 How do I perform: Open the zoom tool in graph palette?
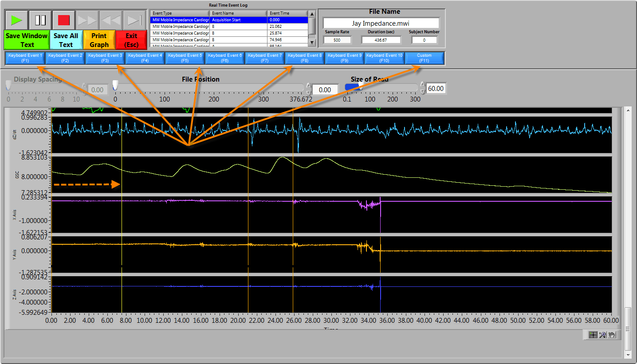pos(603,335)
